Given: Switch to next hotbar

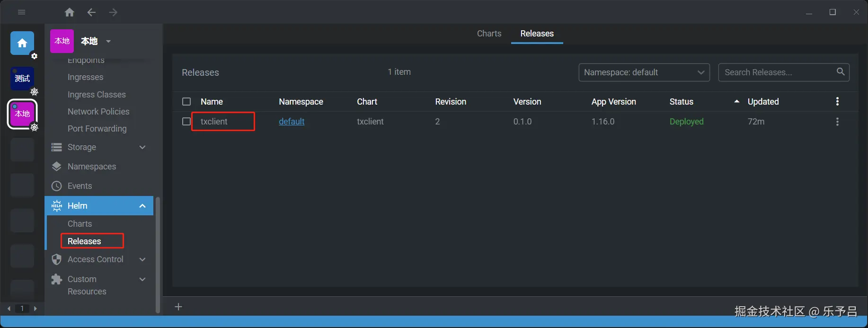Looking at the screenshot, I should (35, 309).
